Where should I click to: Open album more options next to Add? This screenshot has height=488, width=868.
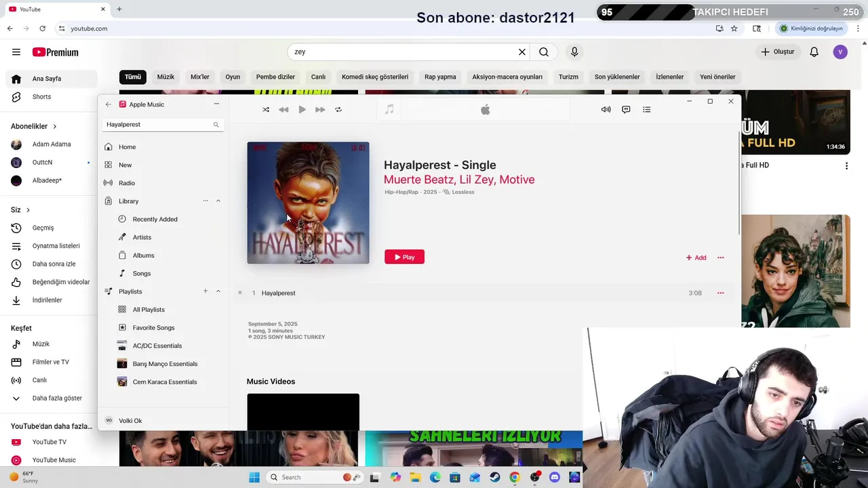click(x=720, y=258)
